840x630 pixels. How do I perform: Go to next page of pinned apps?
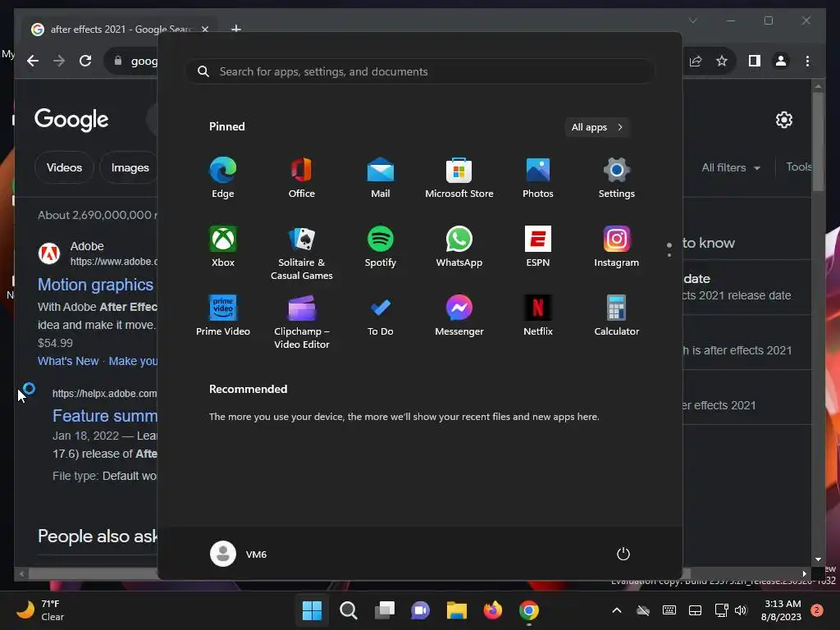669,255
